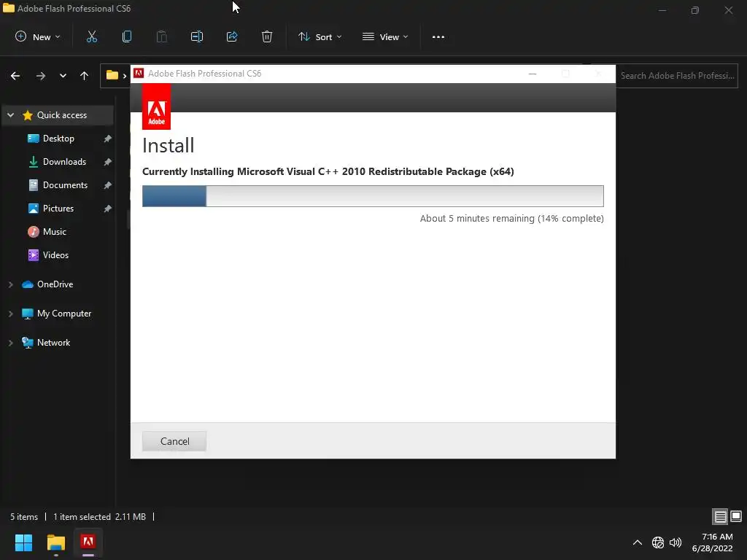Viewport: 747px width, 560px height.
Task: Collapse the Quick access tree
Action: pyautogui.click(x=11, y=115)
